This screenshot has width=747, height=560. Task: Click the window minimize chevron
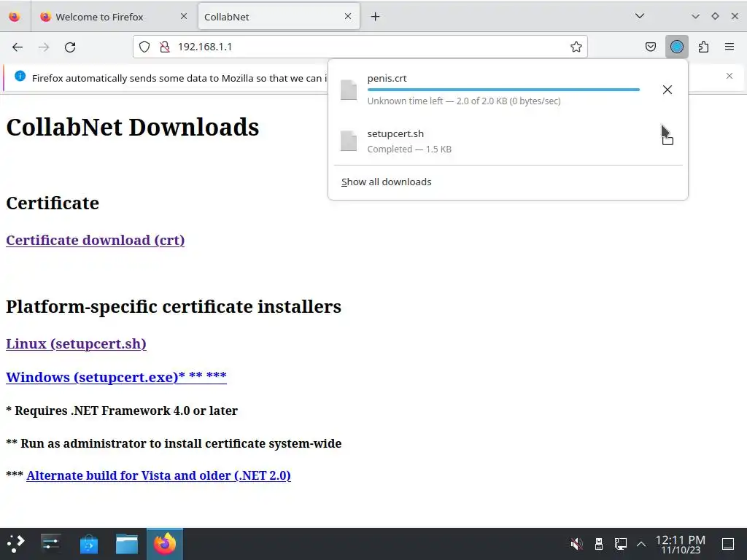coord(695,16)
